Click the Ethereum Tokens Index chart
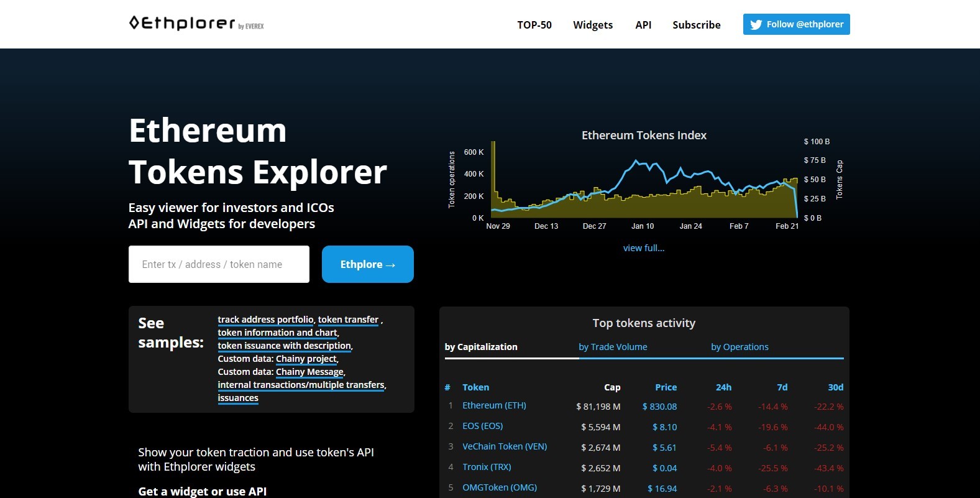The image size is (980, 498). pyautogui.click(x=644, y=180)
